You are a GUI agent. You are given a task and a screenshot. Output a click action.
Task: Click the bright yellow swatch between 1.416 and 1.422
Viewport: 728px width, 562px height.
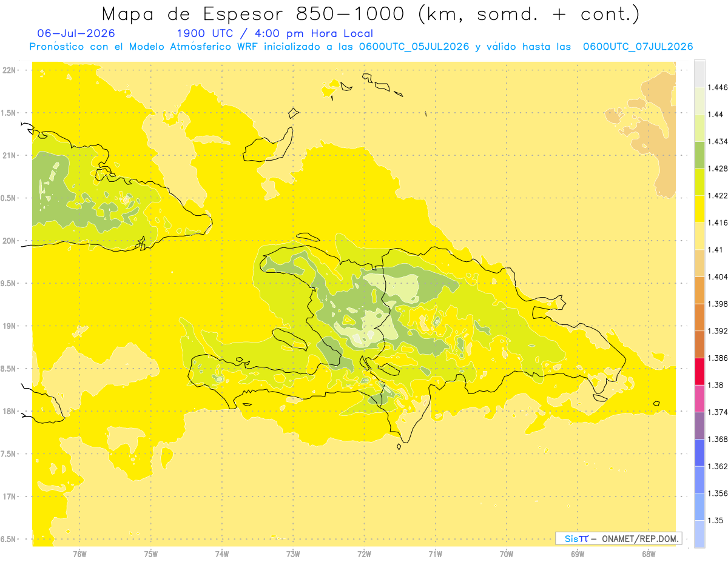(699, 209)
